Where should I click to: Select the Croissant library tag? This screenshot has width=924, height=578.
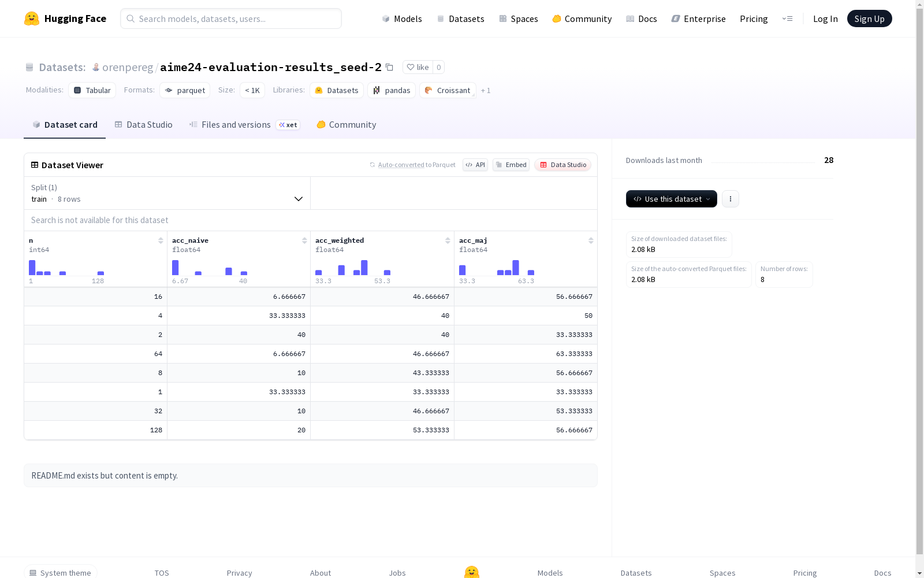click(448, 90)
